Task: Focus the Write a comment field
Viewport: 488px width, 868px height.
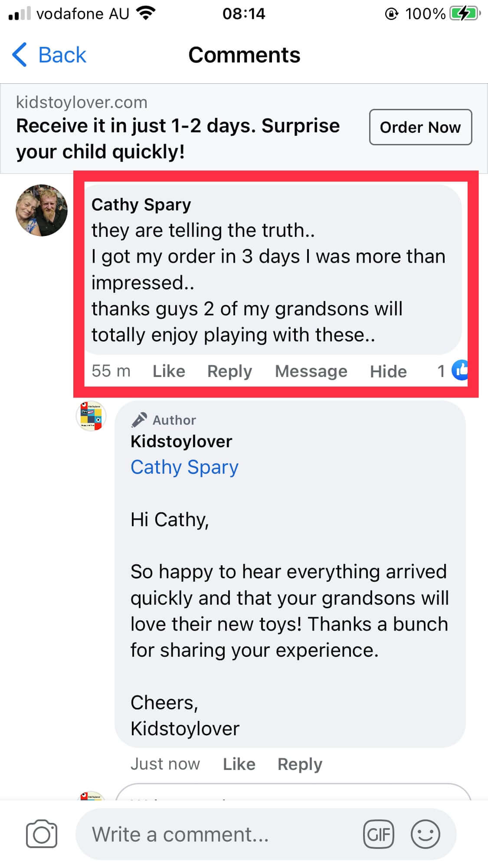Action: point(217,834)
